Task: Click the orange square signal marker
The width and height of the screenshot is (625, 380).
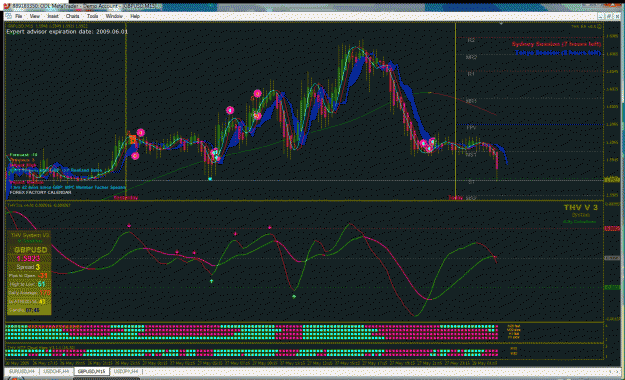Action: [x=132, y=139]
